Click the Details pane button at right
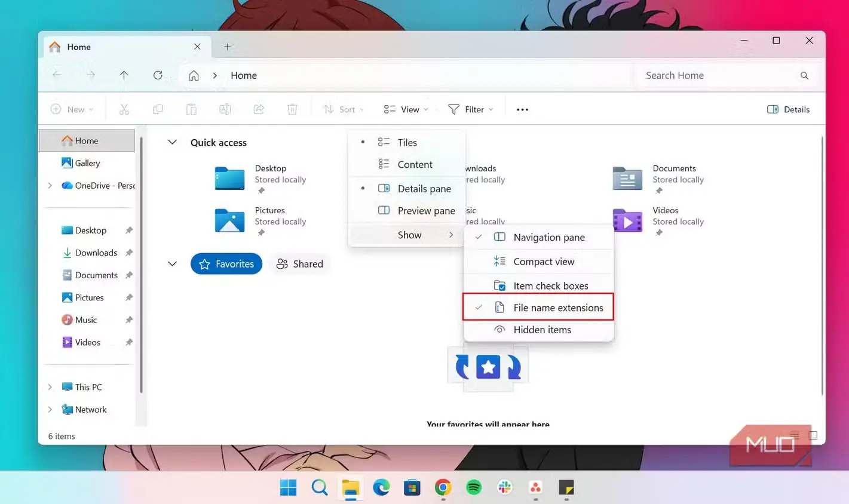Viewport: 849px width, 504px height. pyautogui.click(x=789, y=109)
